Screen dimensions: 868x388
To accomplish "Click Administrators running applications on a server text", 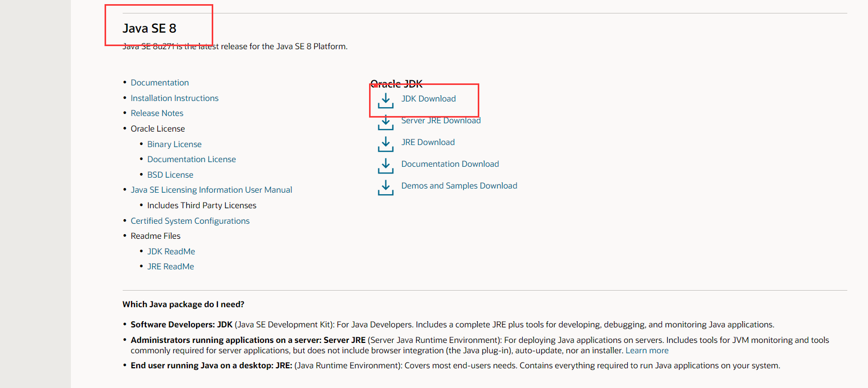I will tap(248, 340).
